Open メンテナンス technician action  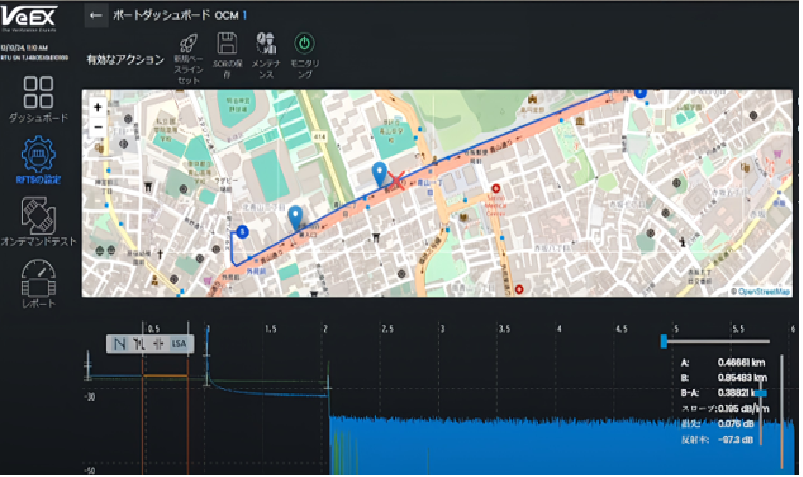click(x=266, y=55)
